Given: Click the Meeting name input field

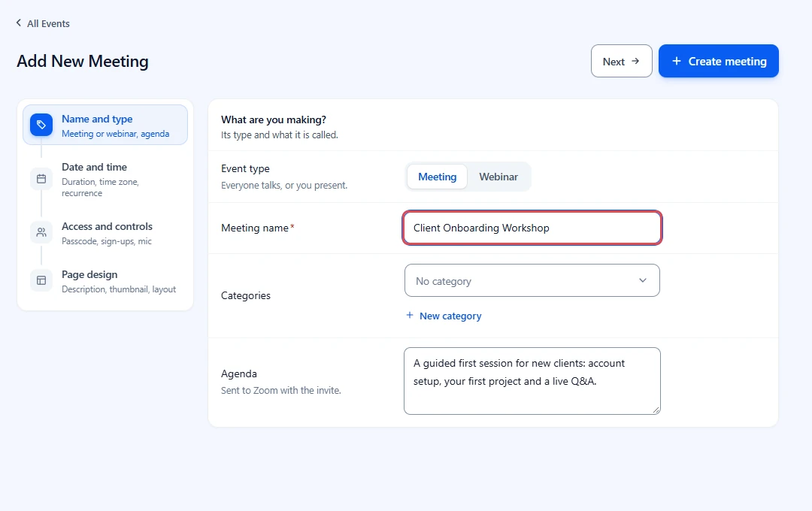Looking at the screenshot, I should click(x=532, y=228).
